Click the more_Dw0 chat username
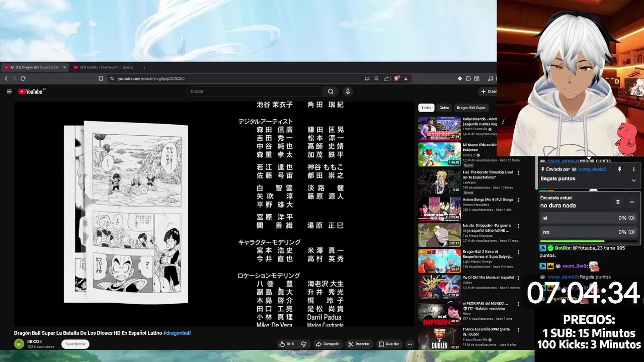 (x=575, y=266)
